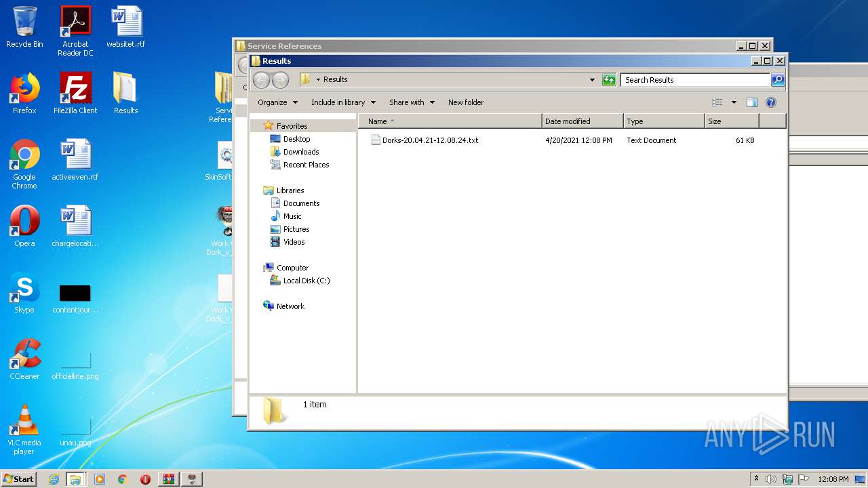Select Network in navigation pane
The width and height of the screenshot is (868, 488).
click(290, 306)
